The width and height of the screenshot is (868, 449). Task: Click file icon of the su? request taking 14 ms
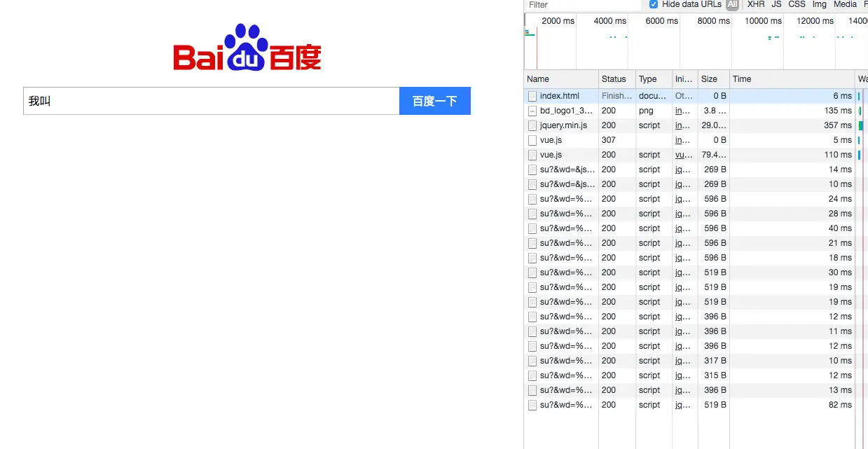(532, 170)
